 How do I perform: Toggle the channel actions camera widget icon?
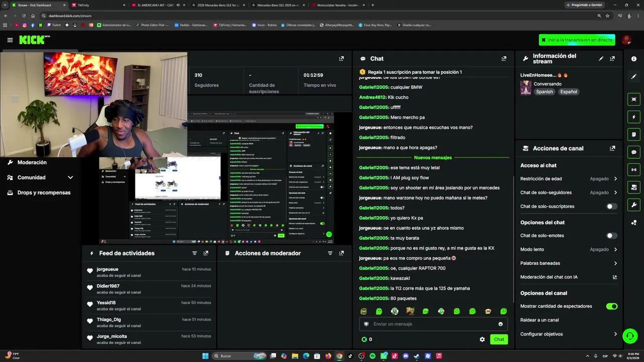click(634, 187)
